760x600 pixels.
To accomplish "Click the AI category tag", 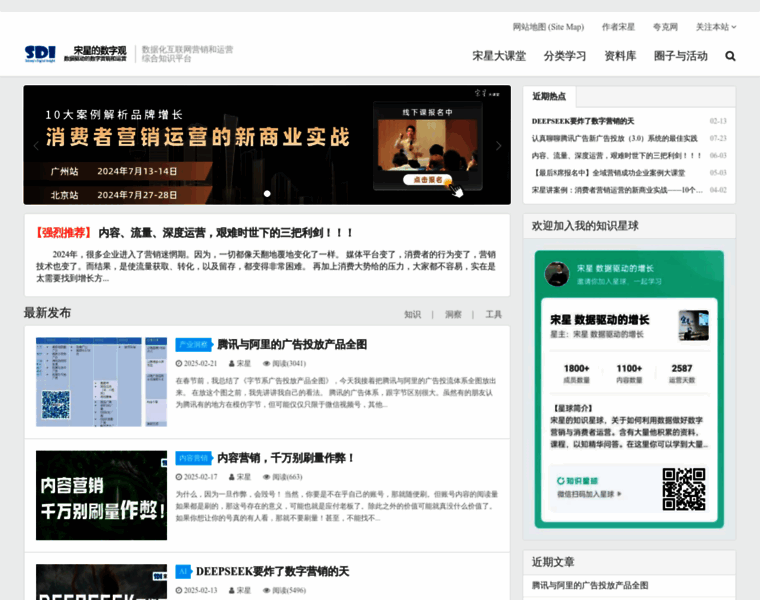I will coord(183,571).
